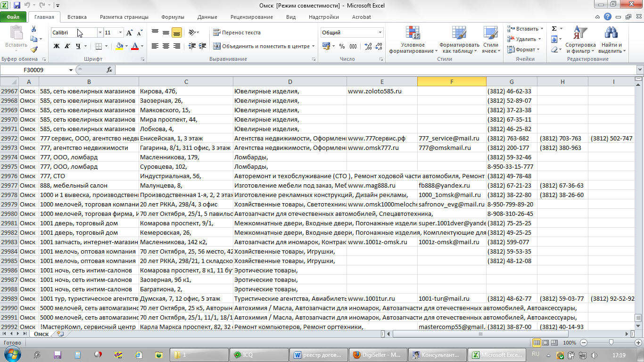Open Условное форматирование menu
This screenshot has height=362, width=644.
tap(413, 40)
